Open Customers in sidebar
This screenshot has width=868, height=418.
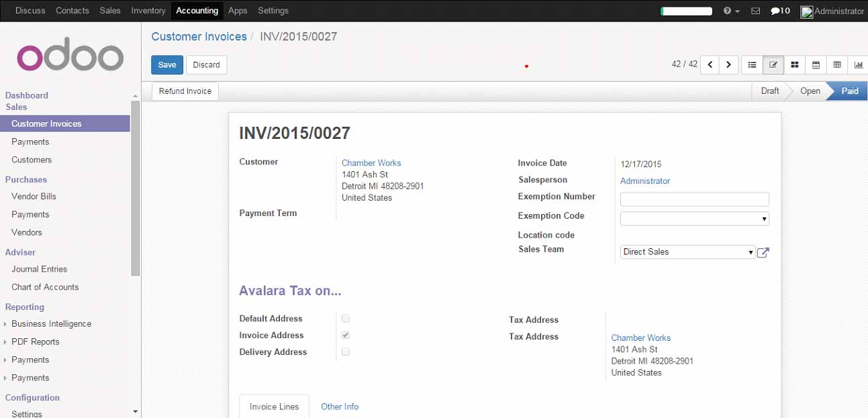(32, 160)
